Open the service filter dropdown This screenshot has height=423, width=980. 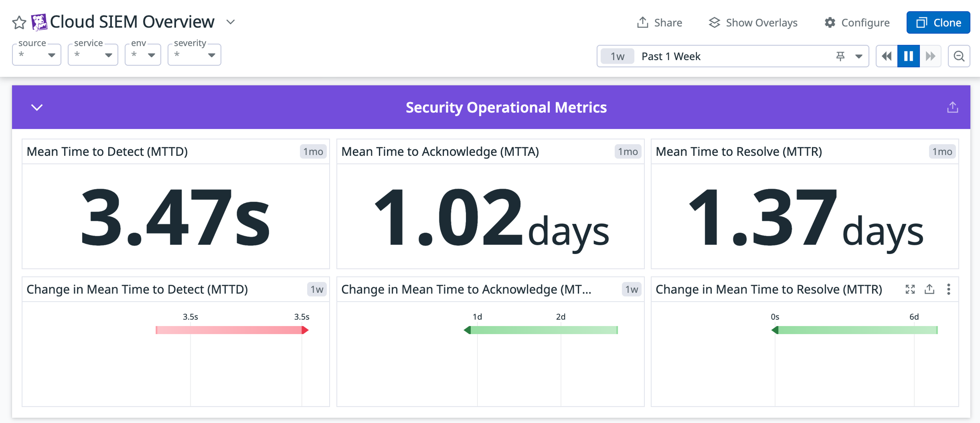click(92, 55)
